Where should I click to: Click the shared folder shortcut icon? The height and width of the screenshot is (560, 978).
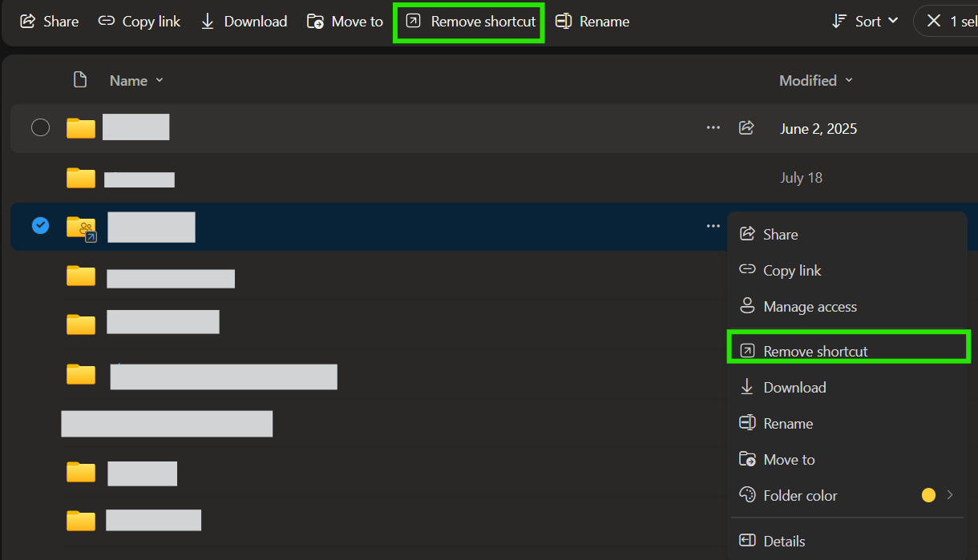point(81,228)
